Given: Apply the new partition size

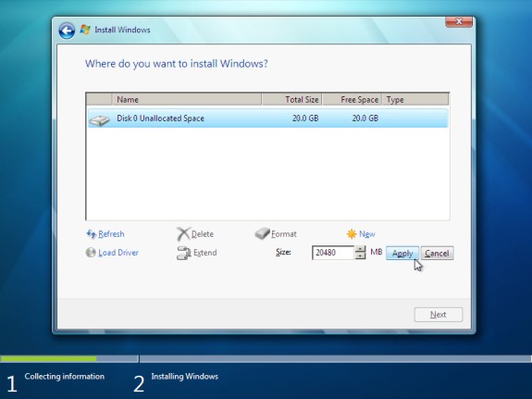Looking at the screenshot, I should click(402, 253).
